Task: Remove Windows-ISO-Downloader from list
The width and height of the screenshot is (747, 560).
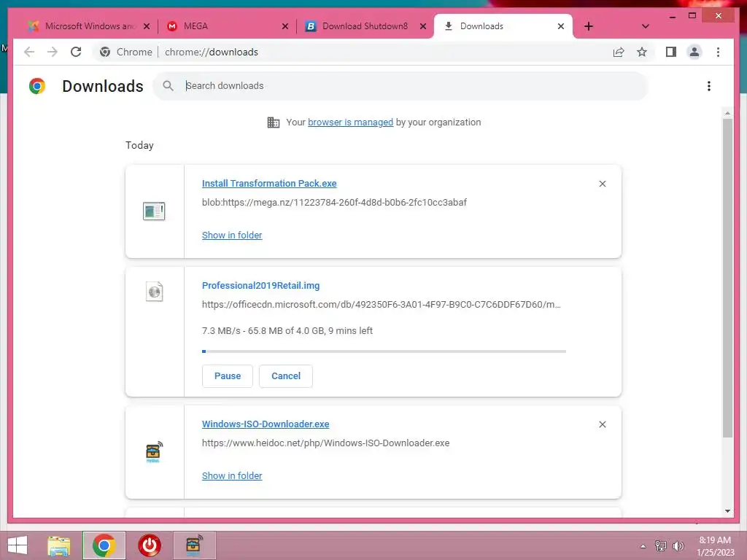Action: [x=602, y=424]
